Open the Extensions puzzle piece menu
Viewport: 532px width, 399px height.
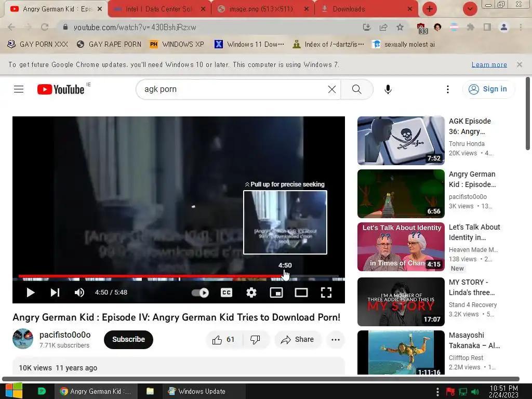tap(470, 27)
